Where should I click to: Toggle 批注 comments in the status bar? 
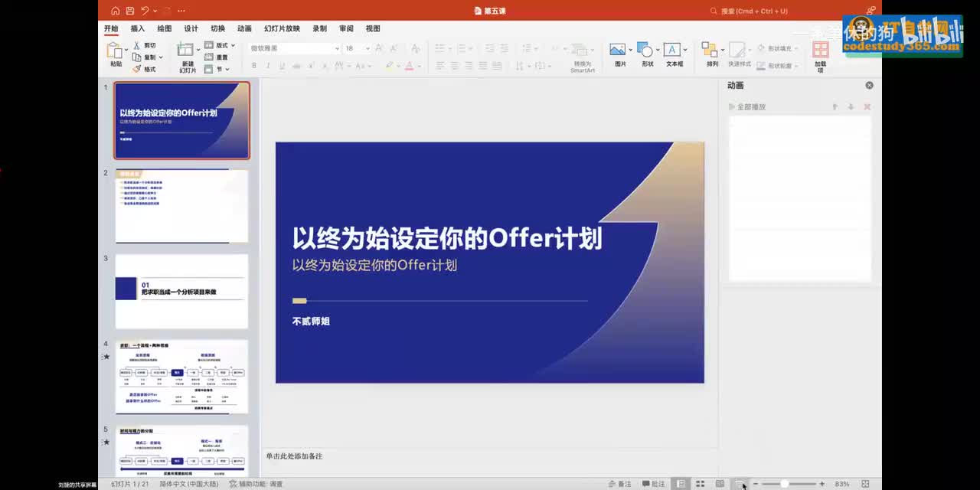(654, 484)
